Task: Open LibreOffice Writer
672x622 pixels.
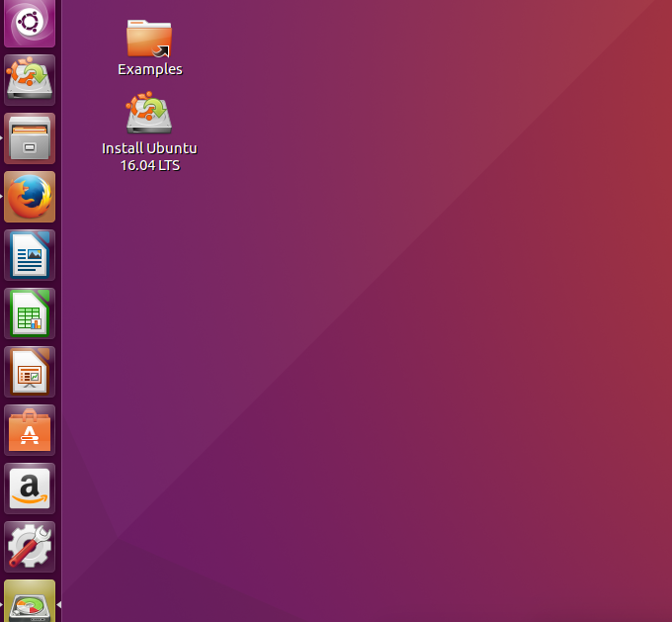Action: pos(30,255)
